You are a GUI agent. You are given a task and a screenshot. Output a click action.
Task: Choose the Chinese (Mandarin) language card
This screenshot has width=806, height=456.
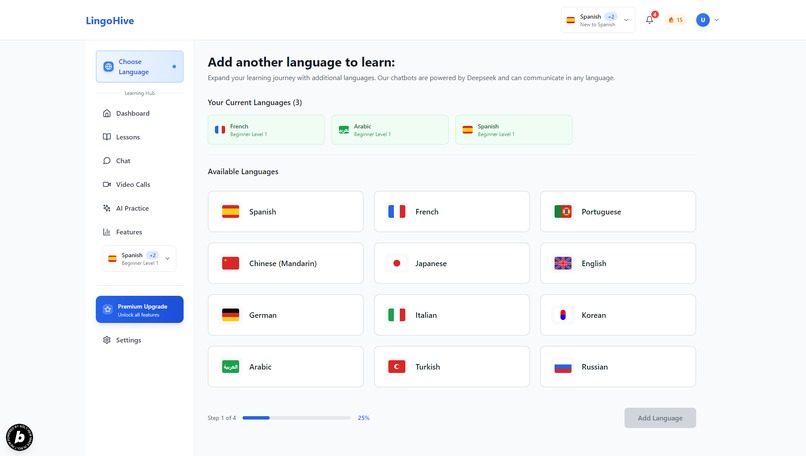(x=285, y=263)
